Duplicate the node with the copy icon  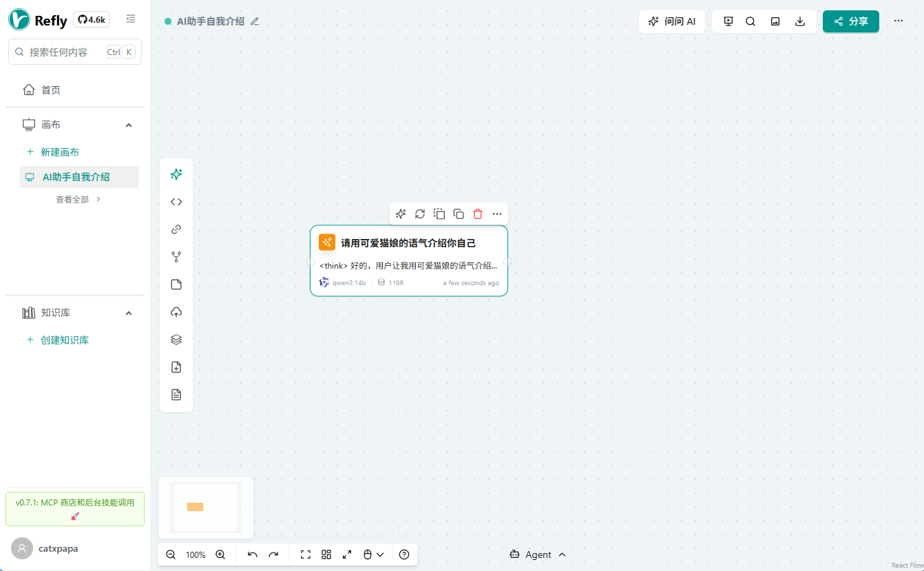(459, 214)
